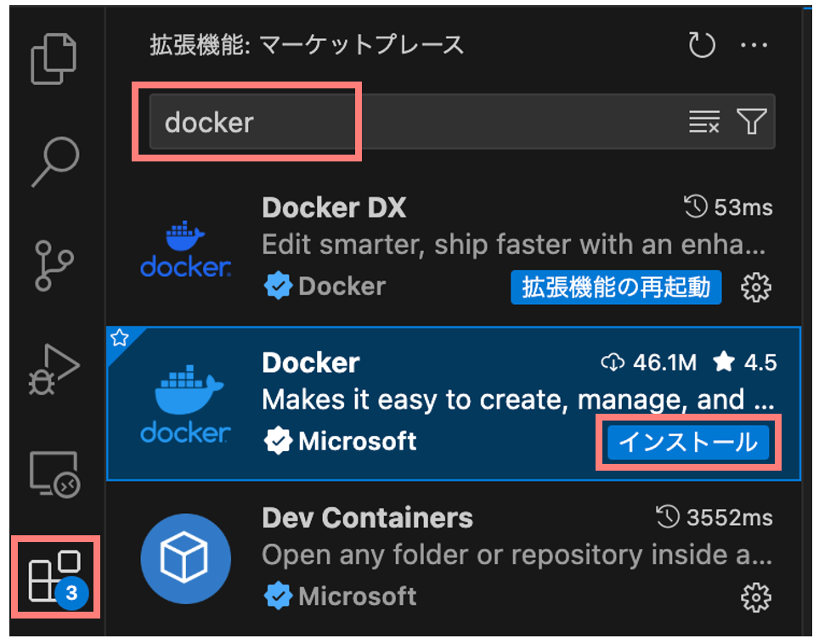Select the Search icon in the activity bar
Image resolution: width=819 pixels, height=644 pixels.
point(53,160)
